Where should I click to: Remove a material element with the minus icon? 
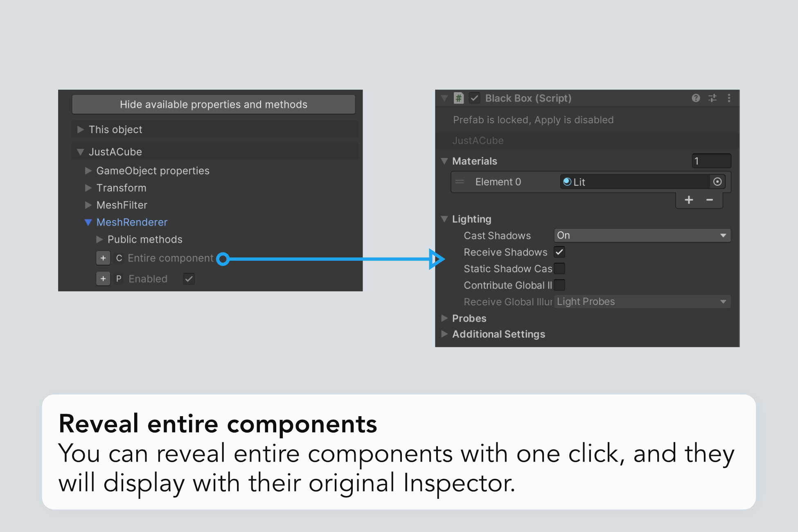tap(710, 200)
